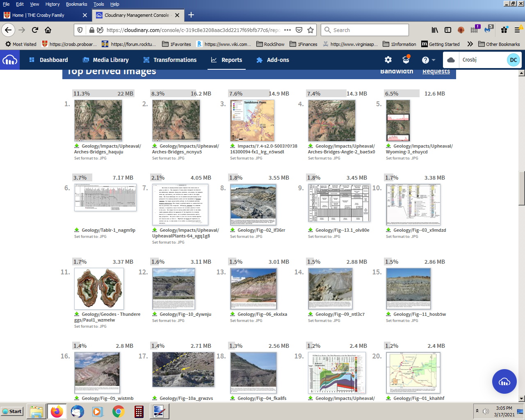This screenshot has width=525, height=420.
Task: Click the browser Back button
Action: click(8, 30)
